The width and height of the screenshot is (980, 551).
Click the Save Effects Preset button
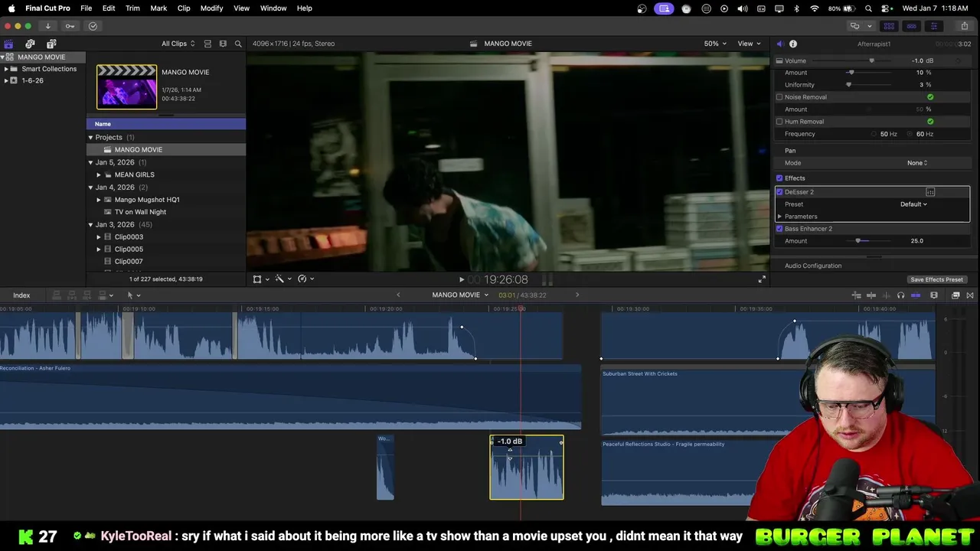pyautogui.click(x=936, y=279)
